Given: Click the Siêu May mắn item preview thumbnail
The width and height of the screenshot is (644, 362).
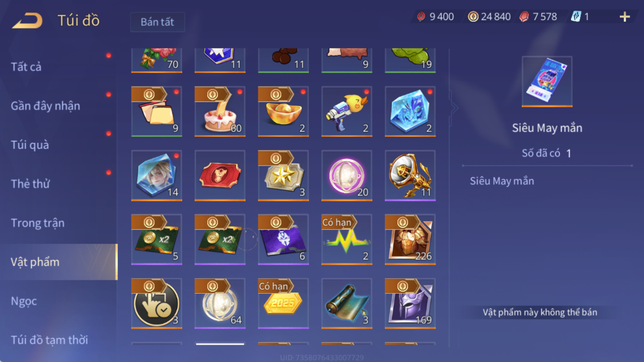Looking at the screenshot, I should [547, 82].
